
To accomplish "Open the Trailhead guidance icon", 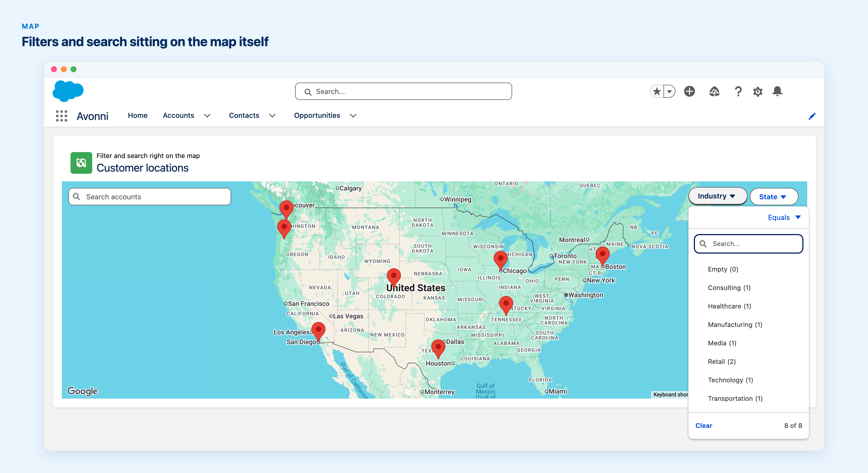I will coord(714,91).
